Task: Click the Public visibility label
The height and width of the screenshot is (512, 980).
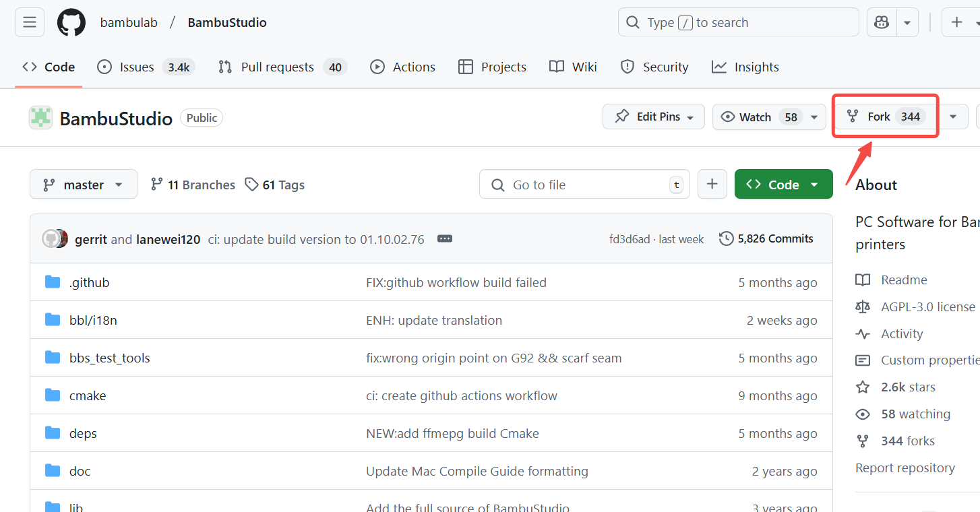Action: click(202, 118)
